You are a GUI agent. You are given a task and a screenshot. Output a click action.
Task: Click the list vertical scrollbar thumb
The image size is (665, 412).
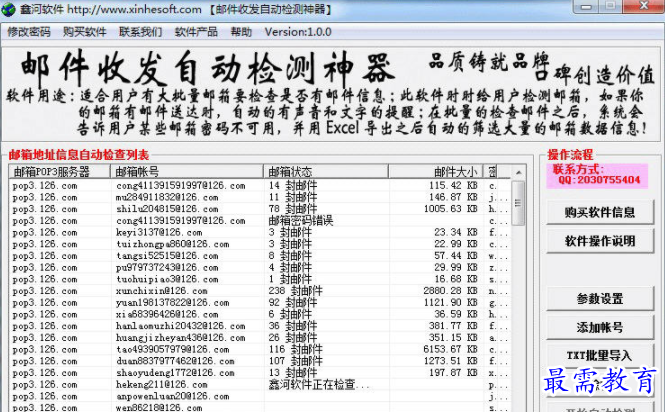point(518,203)
